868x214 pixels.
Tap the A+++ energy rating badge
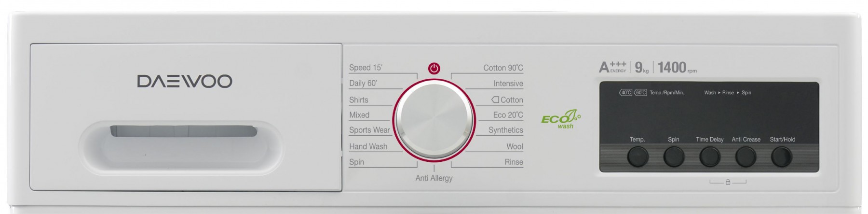(612, 67)
